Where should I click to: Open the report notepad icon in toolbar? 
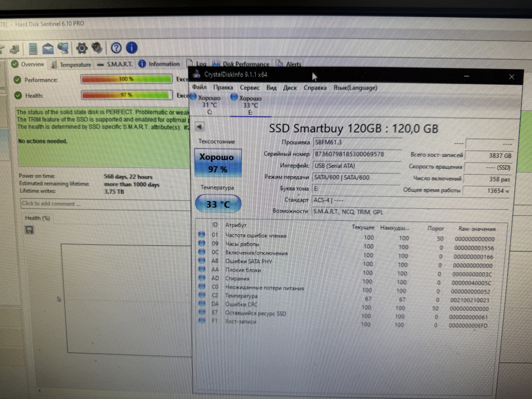33,48
